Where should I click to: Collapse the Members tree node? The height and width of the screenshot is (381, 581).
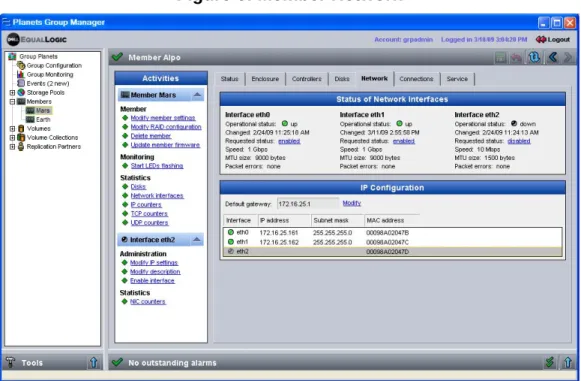coord(12,101)
